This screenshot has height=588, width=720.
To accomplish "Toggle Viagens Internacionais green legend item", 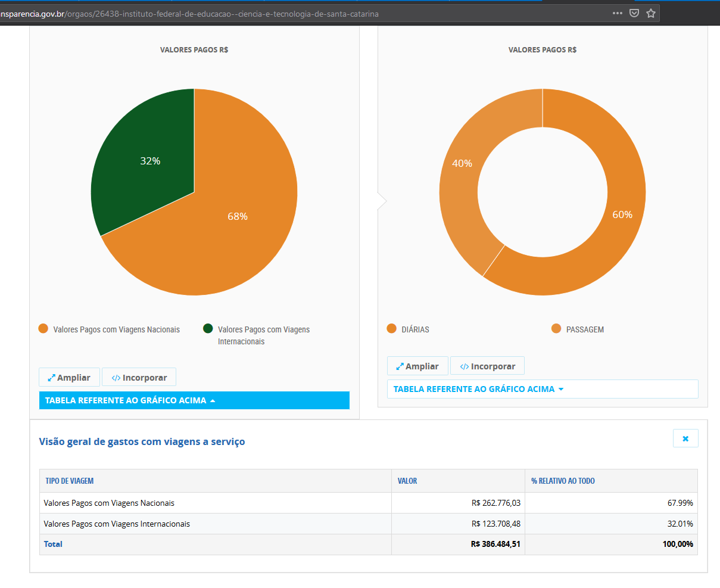I will click(x=257, y=335).
